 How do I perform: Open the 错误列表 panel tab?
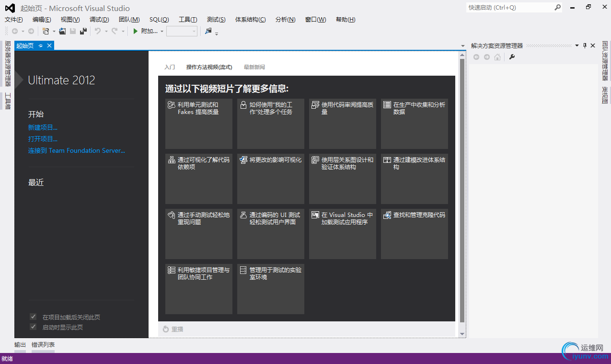[43, 345]
